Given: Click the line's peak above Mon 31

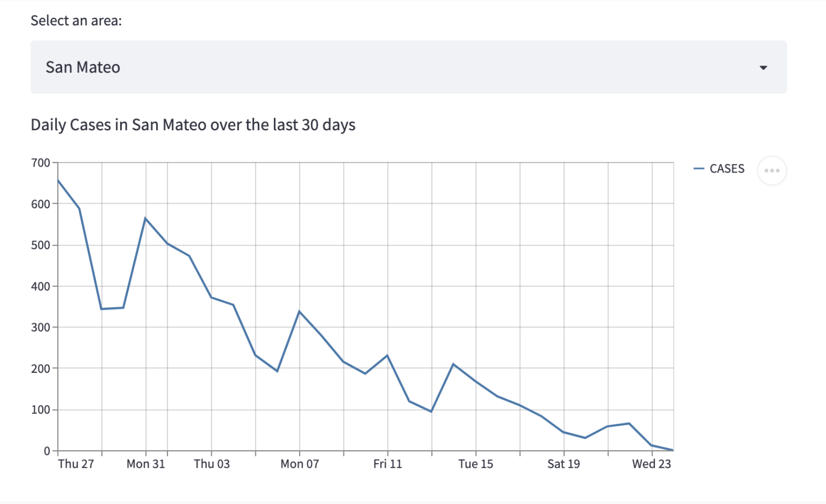Looking at the screenshot, I should click(x=145, y=218).
